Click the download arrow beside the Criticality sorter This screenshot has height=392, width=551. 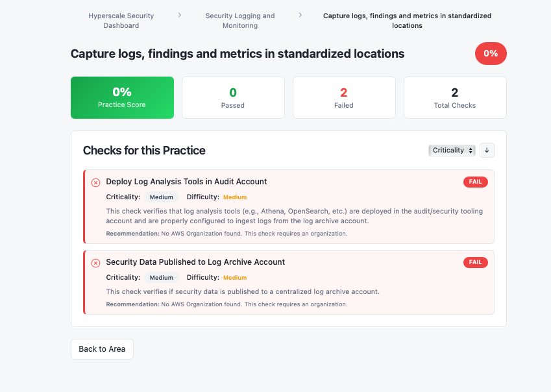(487, 150)
